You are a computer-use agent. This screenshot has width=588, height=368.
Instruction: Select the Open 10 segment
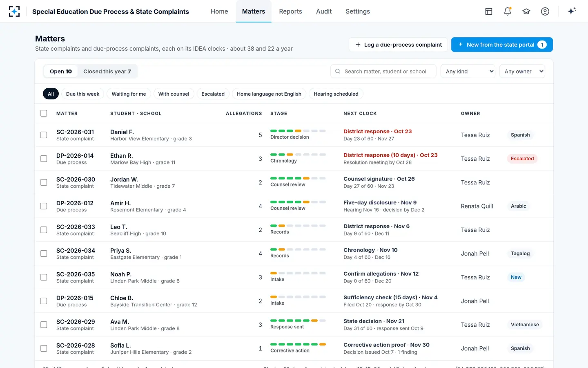point(61,71)
